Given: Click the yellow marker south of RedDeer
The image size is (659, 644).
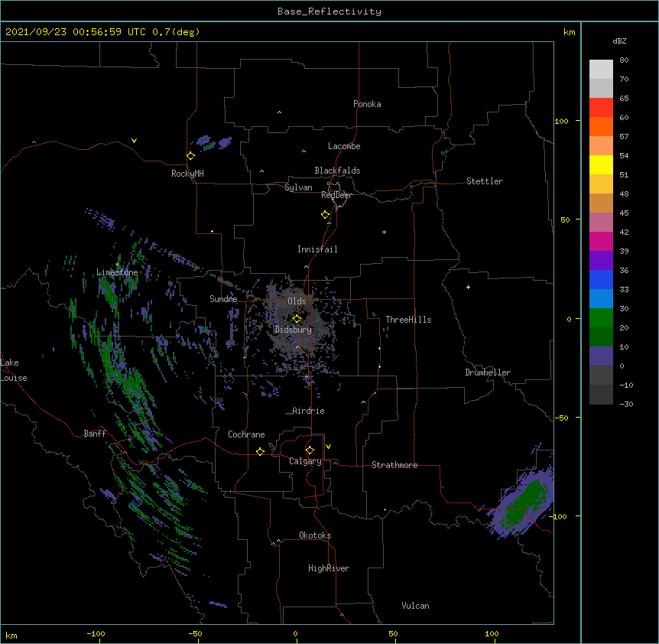Looking at the screenshot, I should point(325,215).
